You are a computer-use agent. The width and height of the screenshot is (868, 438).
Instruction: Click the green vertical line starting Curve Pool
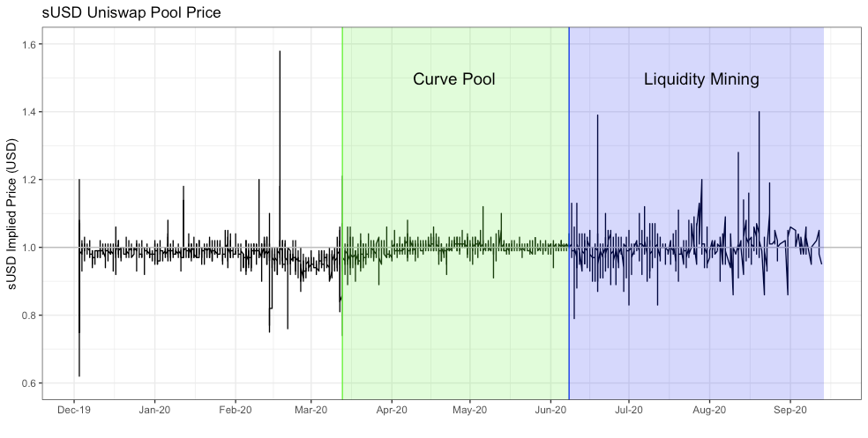coord(342,213)
